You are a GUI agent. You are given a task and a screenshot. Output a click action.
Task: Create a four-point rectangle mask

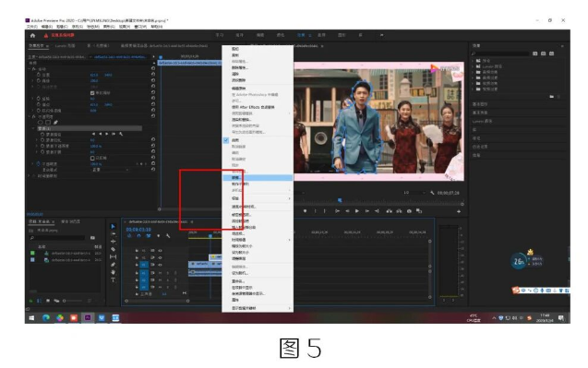48,122
